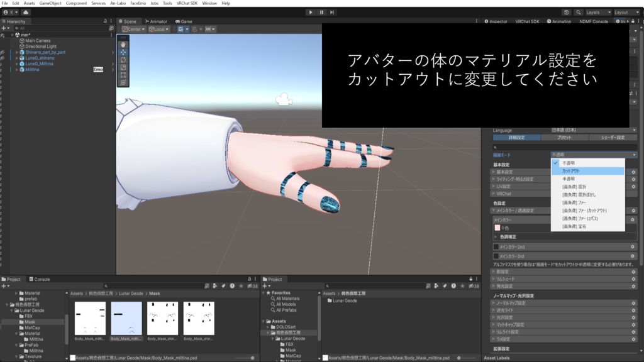Open gear settings for 影設定 section
The height and width of the screenshot is (362, 644).
pyautogui.click(x=633, y=271)
